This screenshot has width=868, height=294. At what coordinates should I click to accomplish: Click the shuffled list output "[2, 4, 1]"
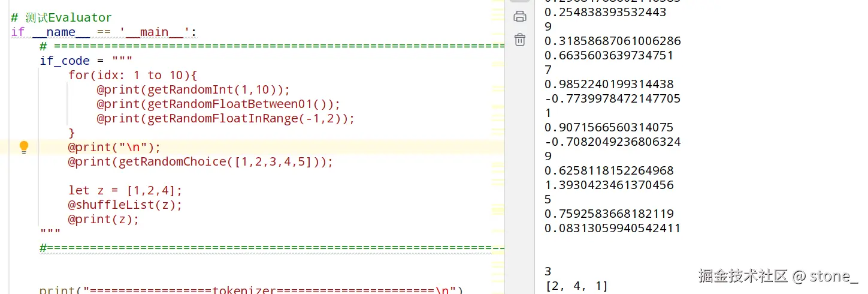coord(576,286)
